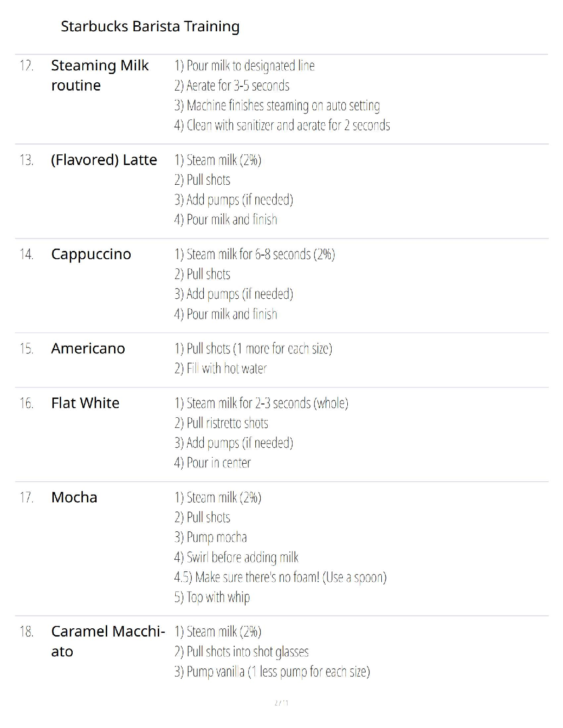Image resolution: width=563 pixels, height=728 pixels.
Task: Click the 'Fill with hot water' step
Action: (220, 369)
